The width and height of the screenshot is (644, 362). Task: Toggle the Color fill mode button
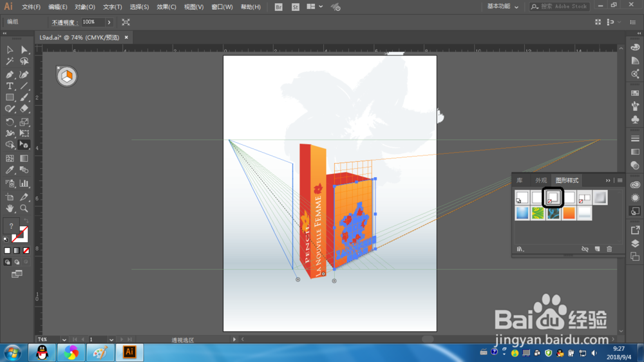(7, 250)
